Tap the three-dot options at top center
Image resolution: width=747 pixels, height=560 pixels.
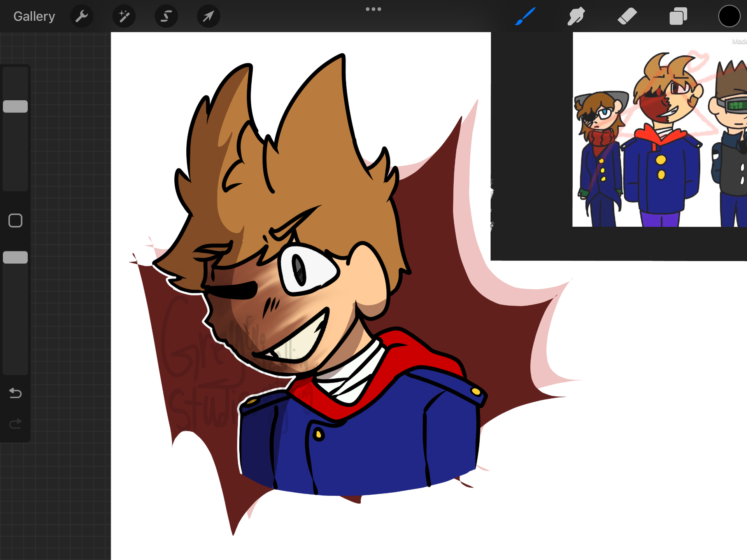click(x=373, y=9)
